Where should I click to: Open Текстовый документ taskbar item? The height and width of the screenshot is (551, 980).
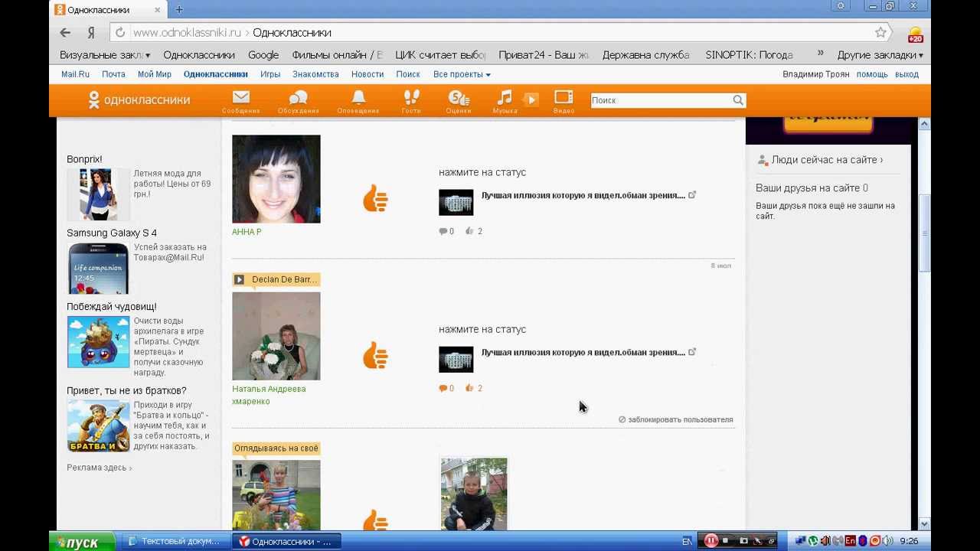174,541
